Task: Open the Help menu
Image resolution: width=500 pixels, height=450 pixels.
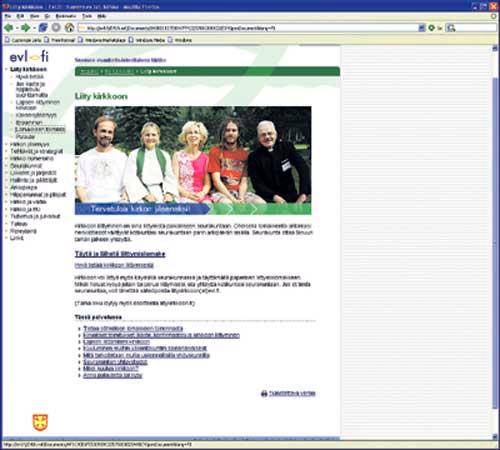Action: (x=102, y=16)
